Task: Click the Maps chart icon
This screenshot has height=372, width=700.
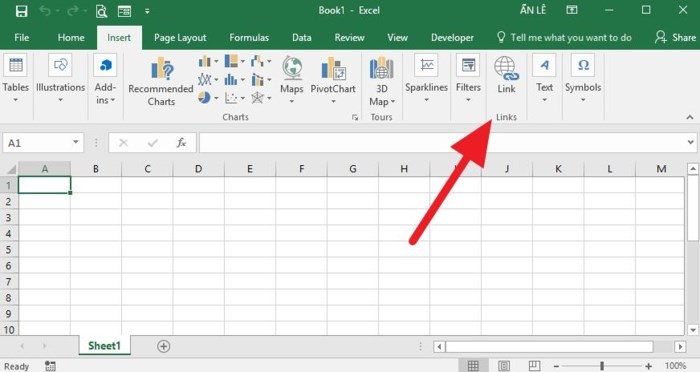Action: coord(292,68)
